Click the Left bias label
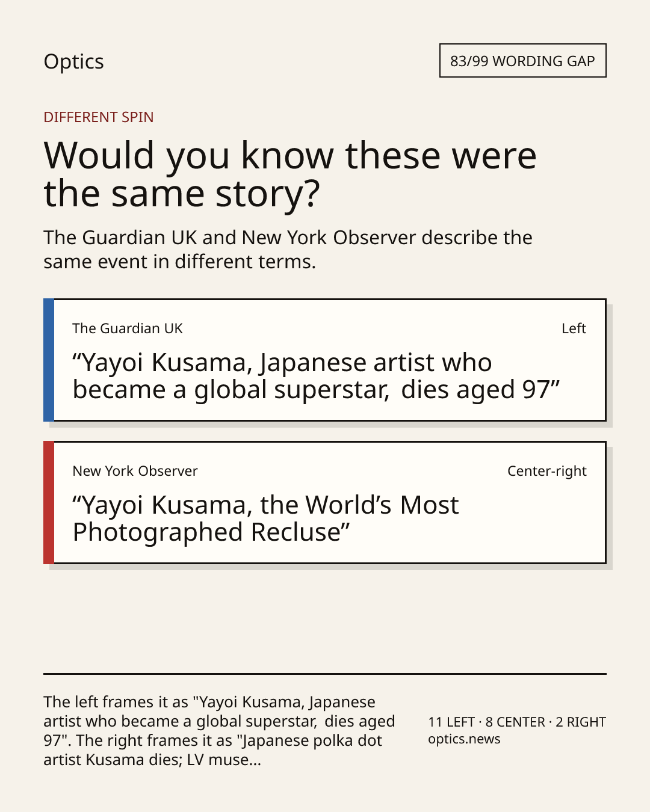 [x=574, y=328]
